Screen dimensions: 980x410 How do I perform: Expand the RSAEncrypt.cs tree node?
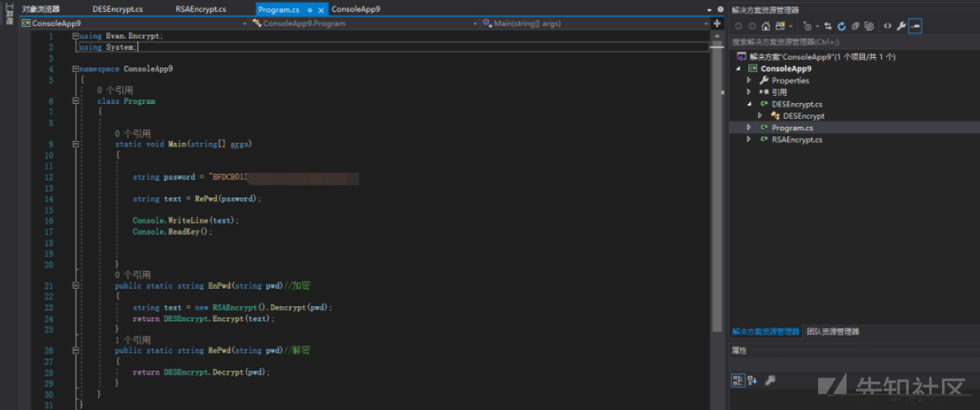(748, 140)
